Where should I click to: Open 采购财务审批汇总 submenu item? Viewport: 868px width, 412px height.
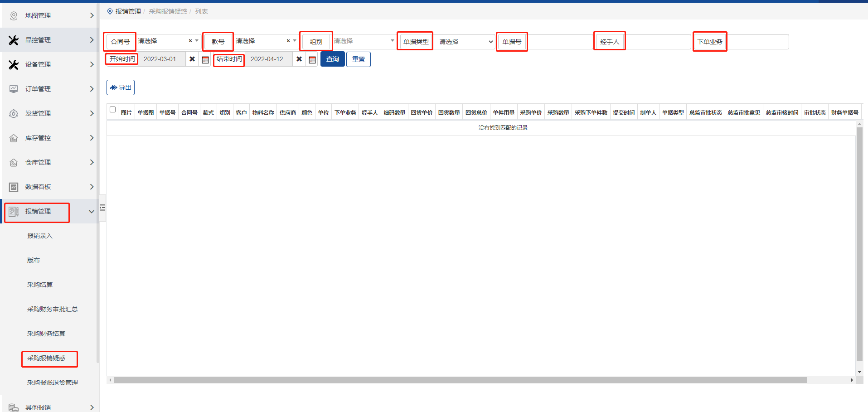tap(52, 309)
